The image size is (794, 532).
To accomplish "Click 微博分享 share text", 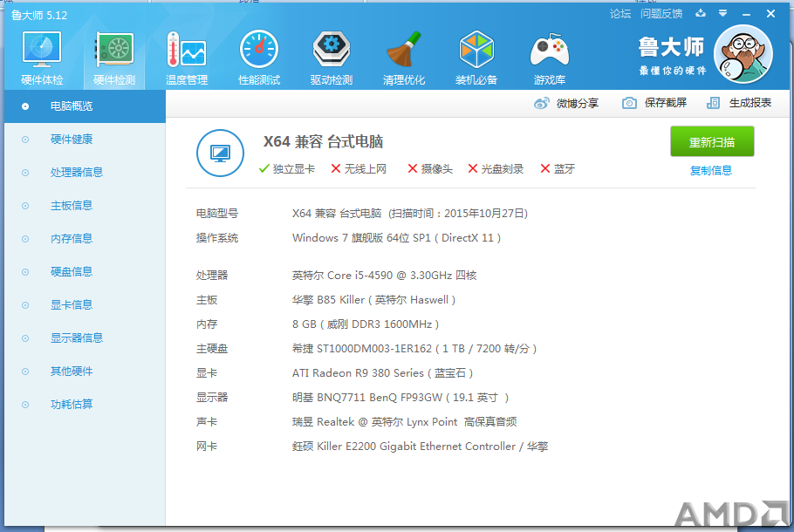I will [x=578, y=103].
